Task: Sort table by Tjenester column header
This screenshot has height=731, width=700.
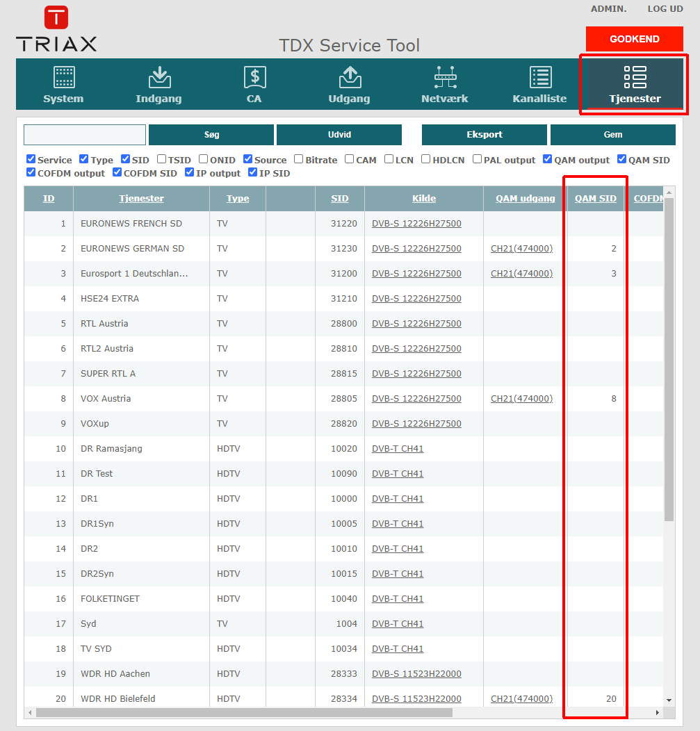Action: (141, 199)
